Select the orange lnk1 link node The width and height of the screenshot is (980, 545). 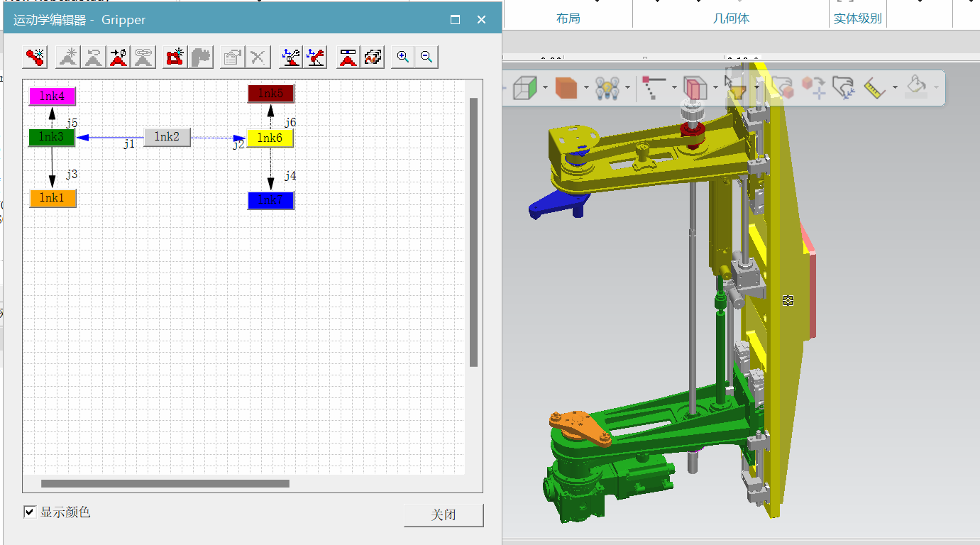pyautogui.click(x=52, y=198)
